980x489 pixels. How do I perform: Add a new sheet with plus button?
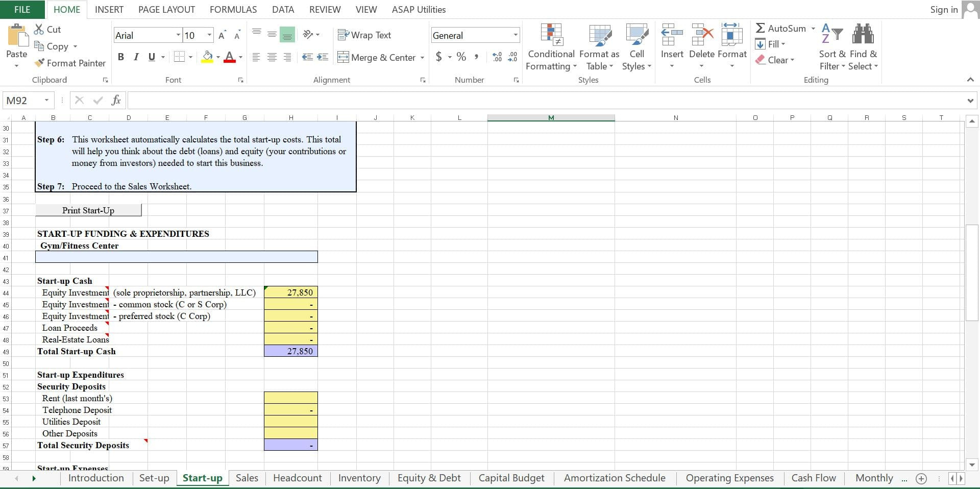coord(921,479)
